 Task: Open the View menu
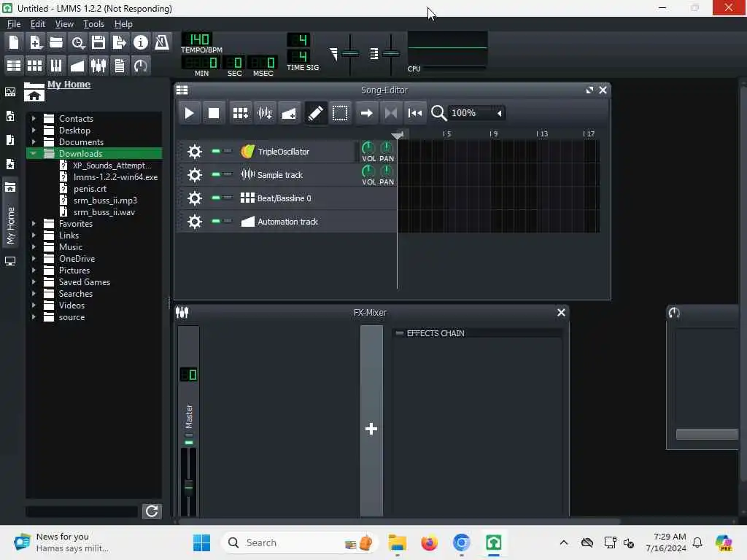pos(64,24)
